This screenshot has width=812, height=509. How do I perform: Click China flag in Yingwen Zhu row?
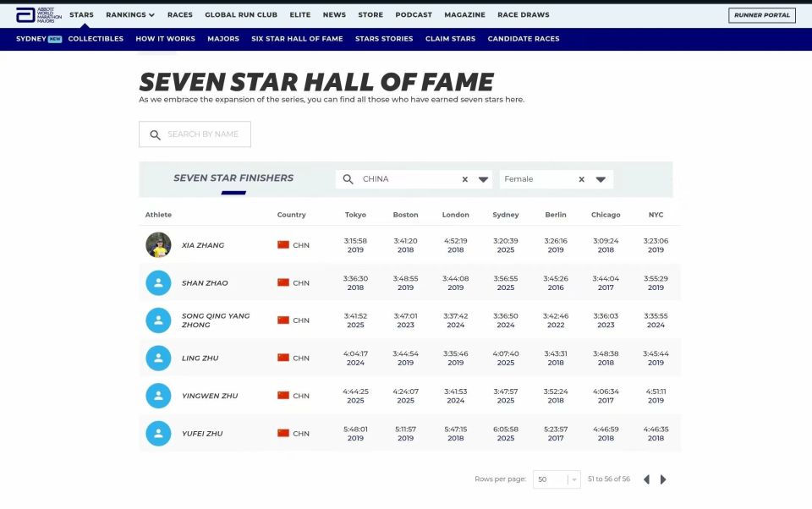click(x=283, y=395)
